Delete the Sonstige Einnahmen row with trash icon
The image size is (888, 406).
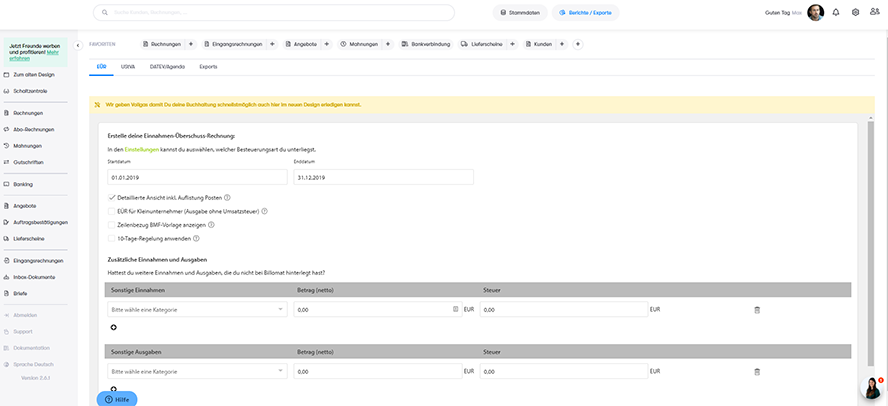click(x=757, y=310)
